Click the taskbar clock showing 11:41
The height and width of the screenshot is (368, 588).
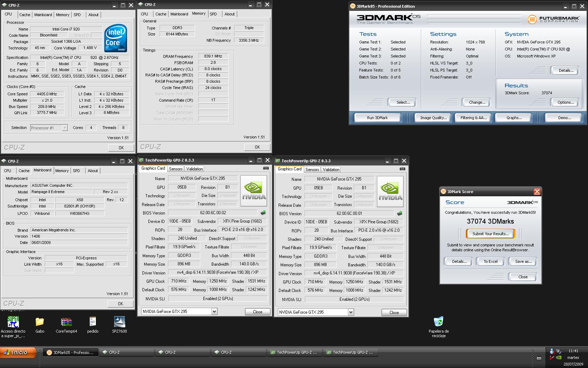point(573,351)
